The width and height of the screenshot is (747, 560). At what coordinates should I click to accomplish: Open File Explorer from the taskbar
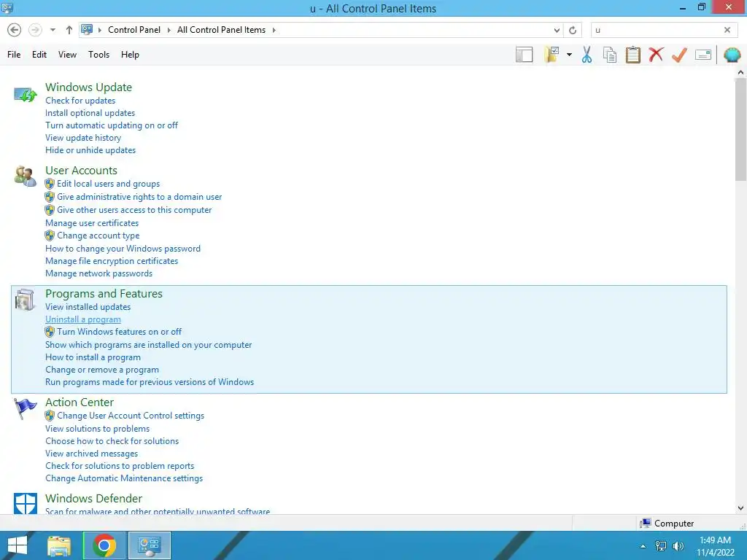59,545
